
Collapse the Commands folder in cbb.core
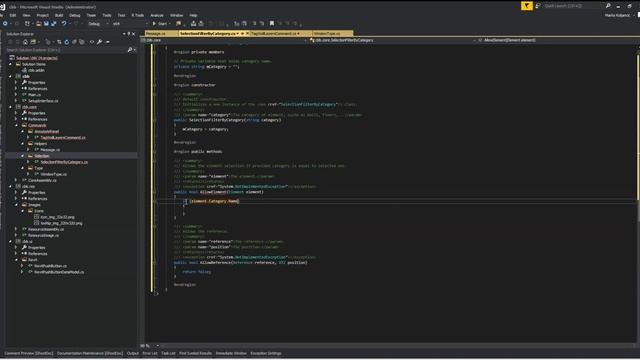(x=17, y=125)
